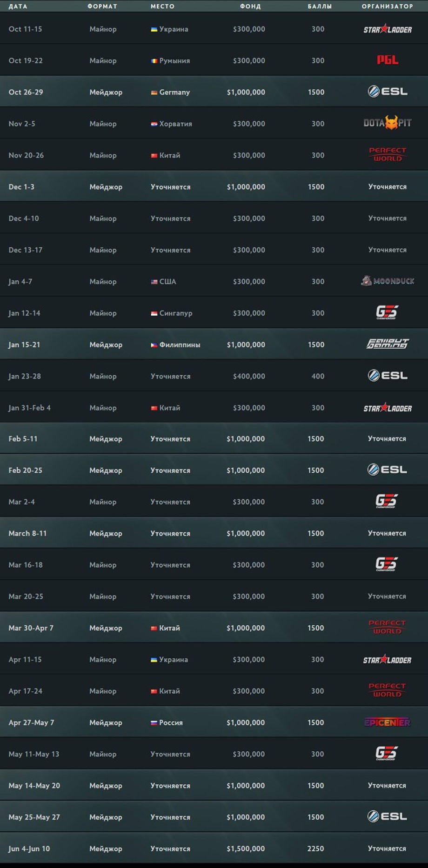Click the Ukraine flag in Oct 11-15 row
This screenshot has width=428, height=868.
coord(154,29)
